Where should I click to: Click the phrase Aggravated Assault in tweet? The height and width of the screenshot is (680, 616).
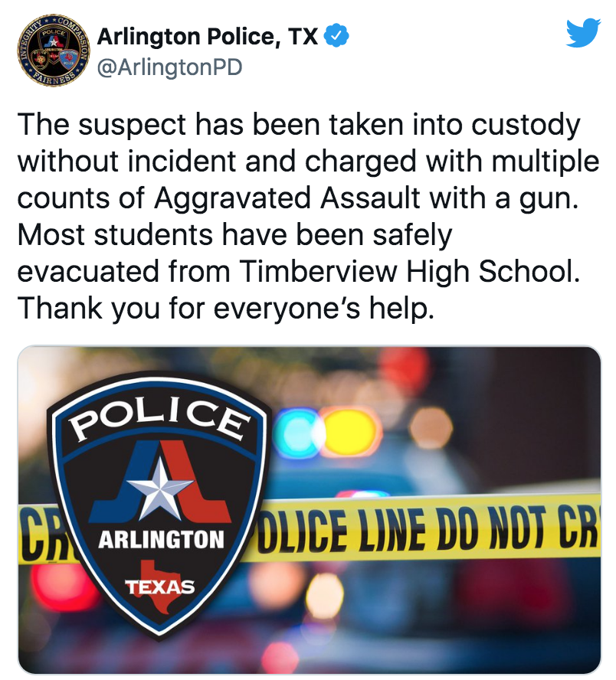point(287,198)
